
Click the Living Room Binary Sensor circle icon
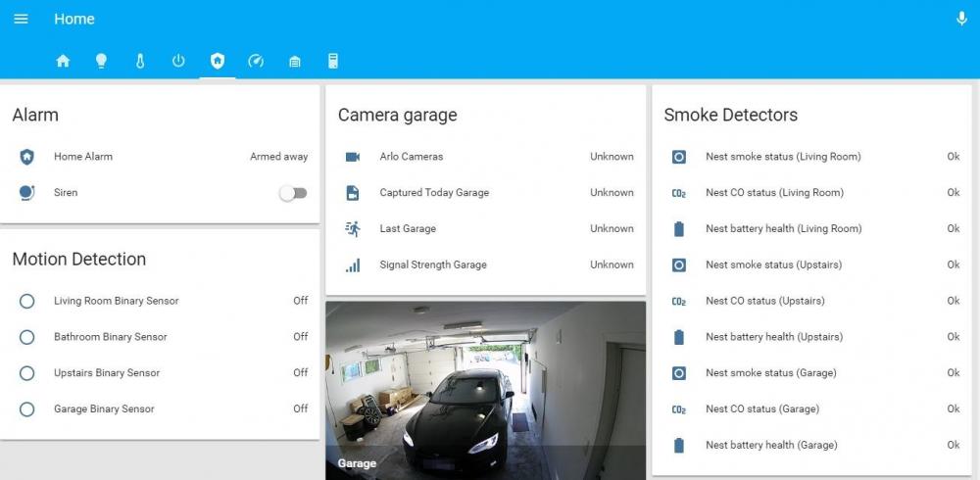point(27,301)
